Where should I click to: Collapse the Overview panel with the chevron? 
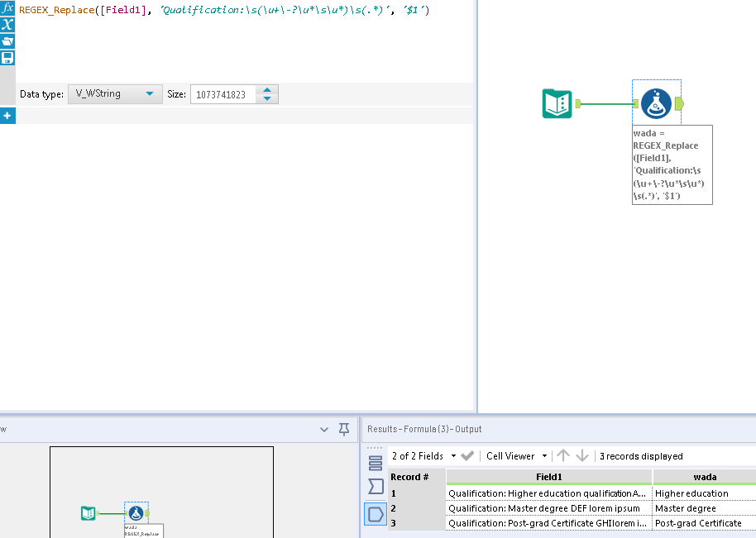(x=323, y=429)
